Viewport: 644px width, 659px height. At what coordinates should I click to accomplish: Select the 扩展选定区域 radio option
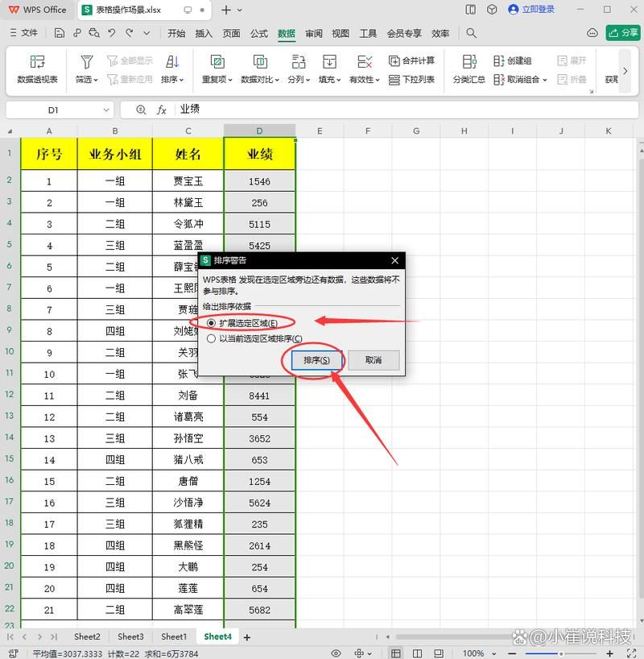point(209,321)
